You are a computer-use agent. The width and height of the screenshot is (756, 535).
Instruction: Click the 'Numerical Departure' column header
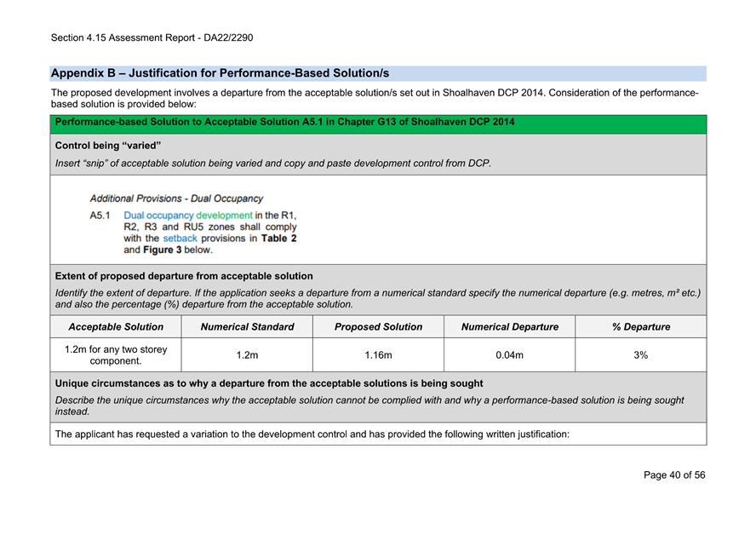pos(510,327)
